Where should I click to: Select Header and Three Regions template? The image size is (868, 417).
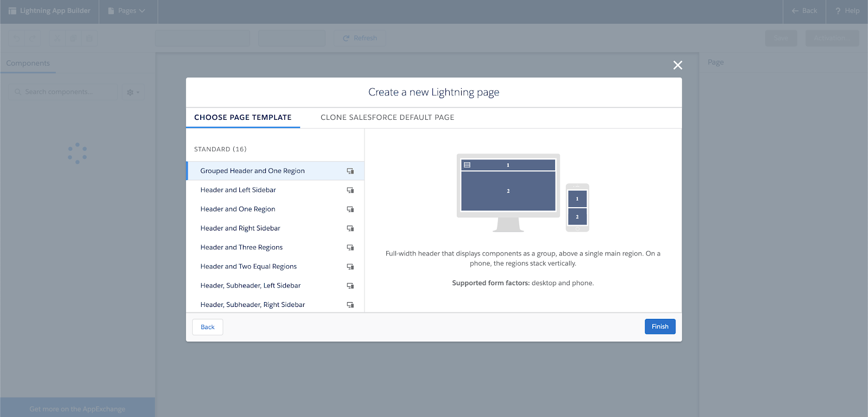(275, 247)
